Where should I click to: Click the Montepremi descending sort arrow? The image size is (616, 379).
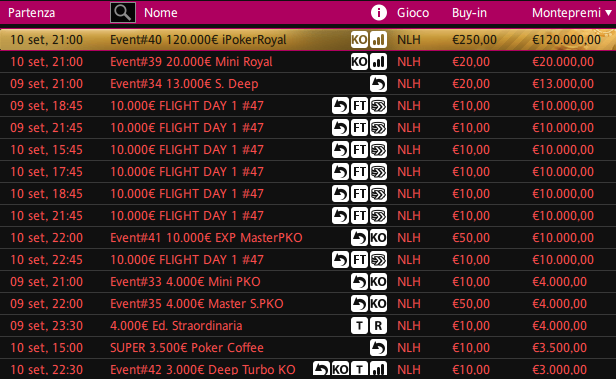tap(608, 13)
